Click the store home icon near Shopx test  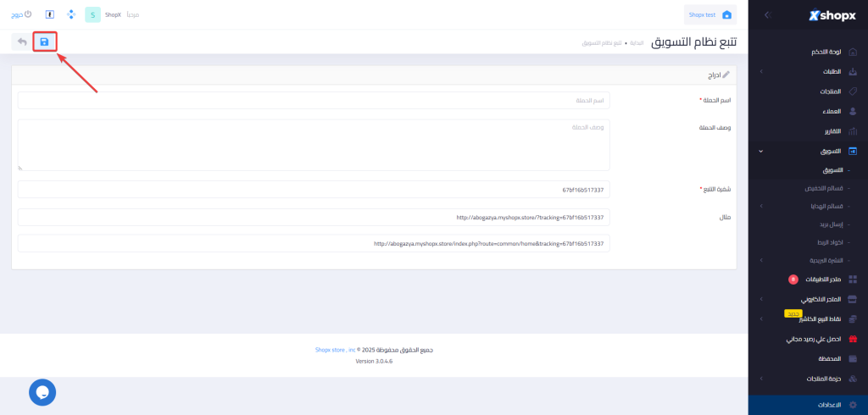726,15
